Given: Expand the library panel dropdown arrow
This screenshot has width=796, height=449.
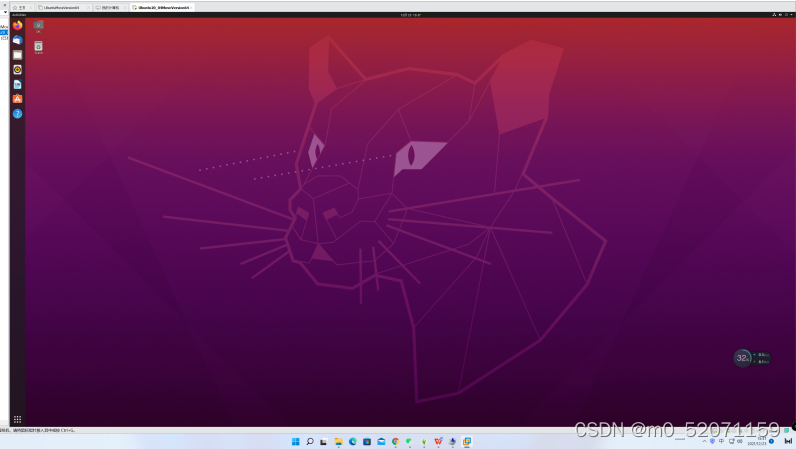Looking at the screenshot, I should [5, 12].
